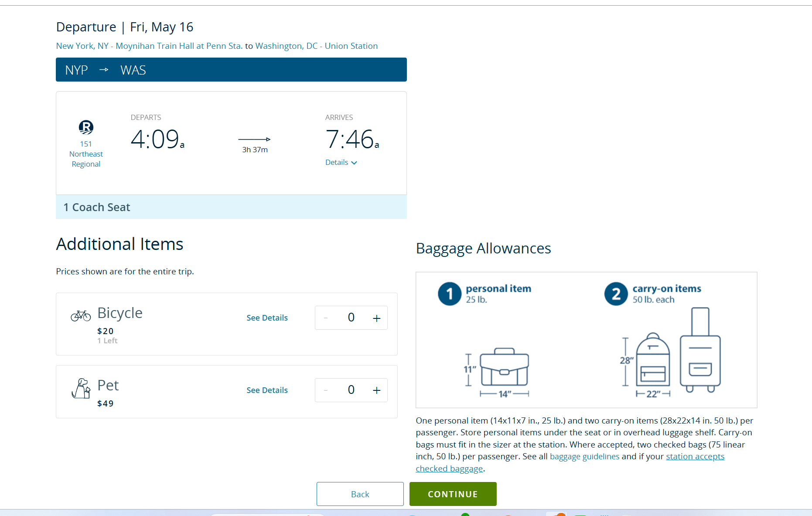This screenshot has height=516, width=812.
Task: Increase pet quantity with plus button
Action: click(376, 390)
